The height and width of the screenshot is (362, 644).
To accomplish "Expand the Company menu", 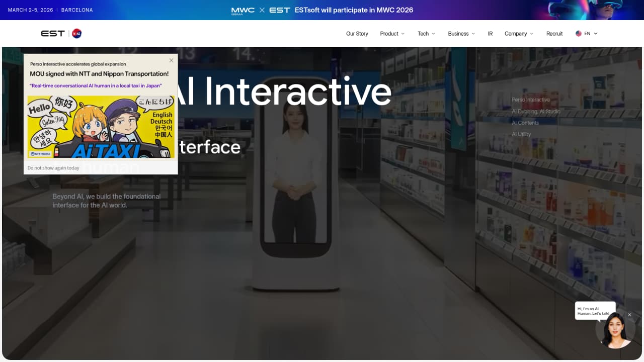I will coord(519,34).
